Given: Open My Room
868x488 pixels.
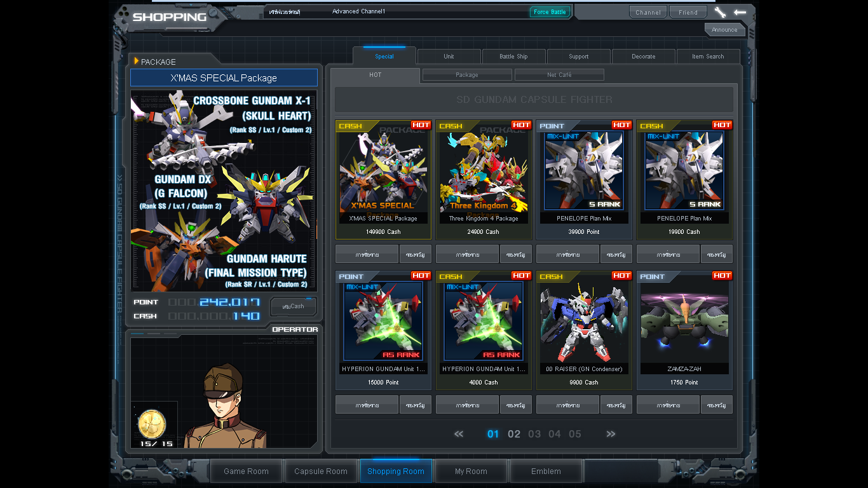Looking at the screenshot, I should (x=471, y=471).
